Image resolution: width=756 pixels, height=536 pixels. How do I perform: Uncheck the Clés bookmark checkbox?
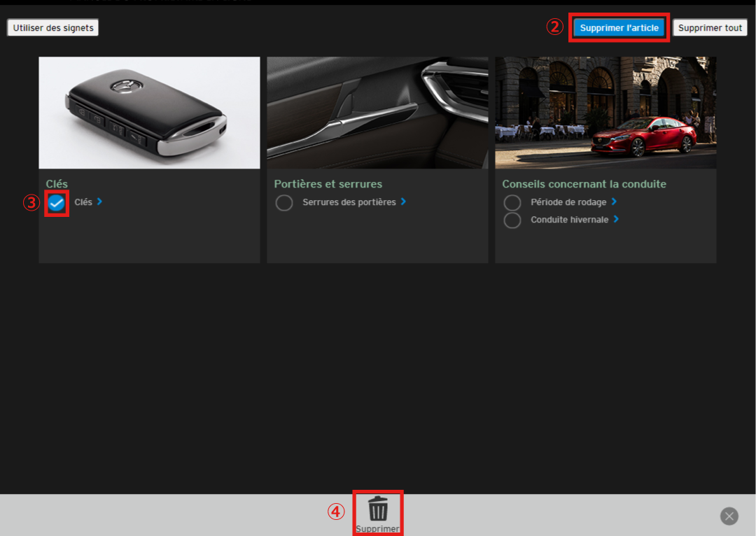click(57, 204)
